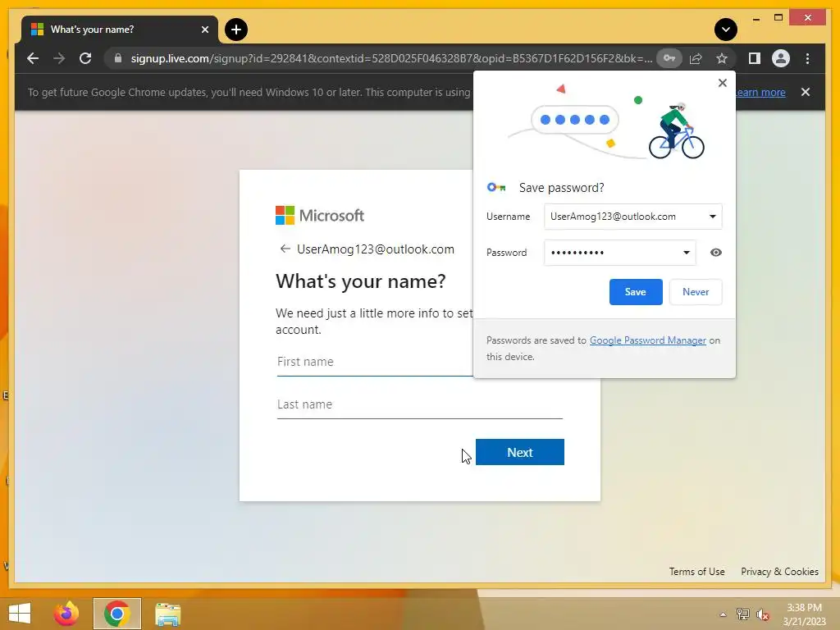The image size is (840, 630).
Task: Toggle the Chrome side panel icon
Action: coord(755,58)
